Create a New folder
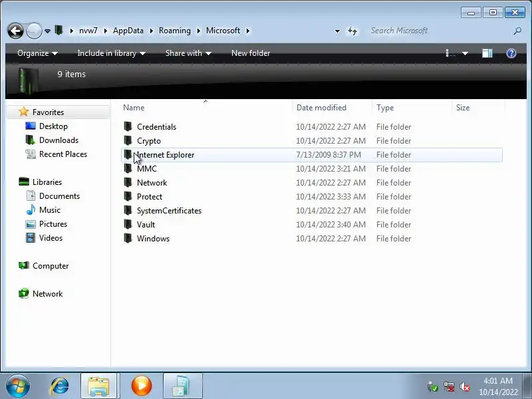Screen dimensions: 532x399 click(251, 53)
